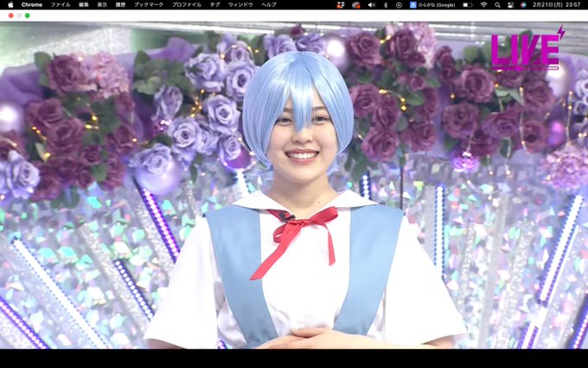
Task: Open the 表示 menu
Action: pyautogui.click(x=102, y=5)
